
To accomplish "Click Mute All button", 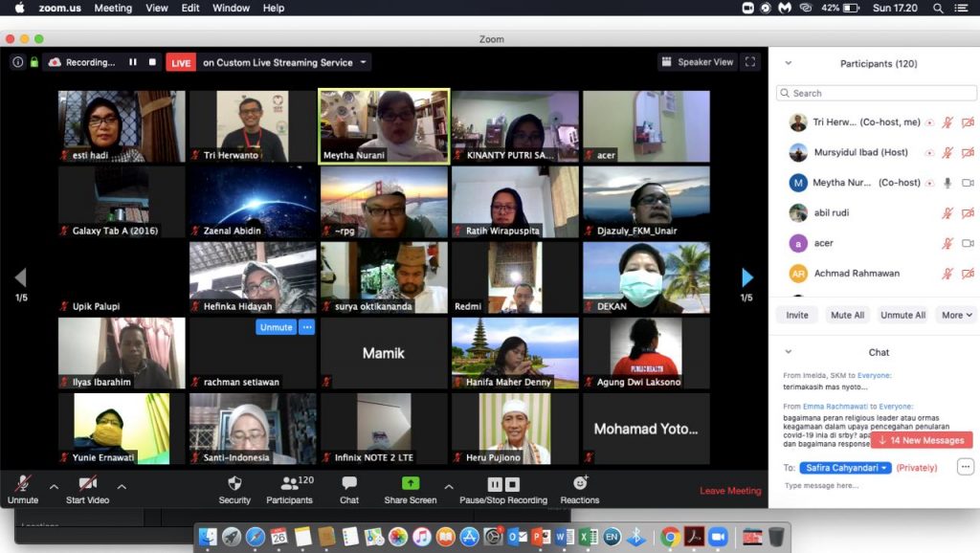I will (x=848, y=315).
